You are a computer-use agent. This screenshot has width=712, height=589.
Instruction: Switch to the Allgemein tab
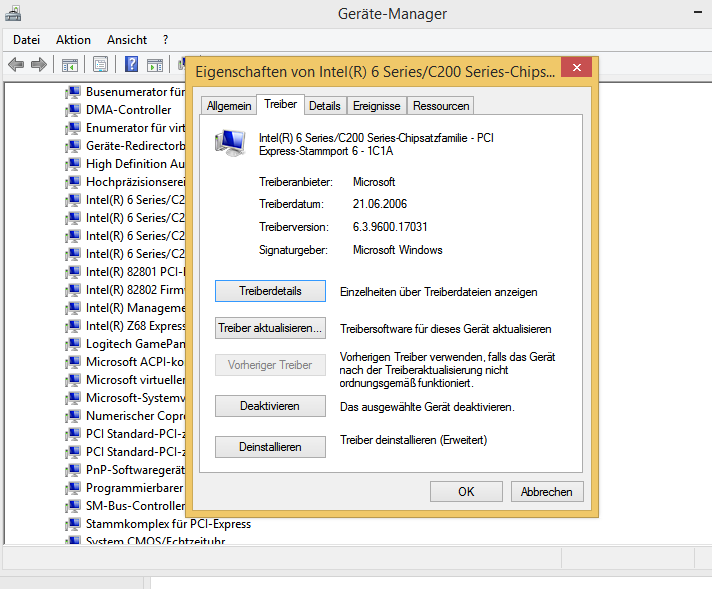pos(229,106)
